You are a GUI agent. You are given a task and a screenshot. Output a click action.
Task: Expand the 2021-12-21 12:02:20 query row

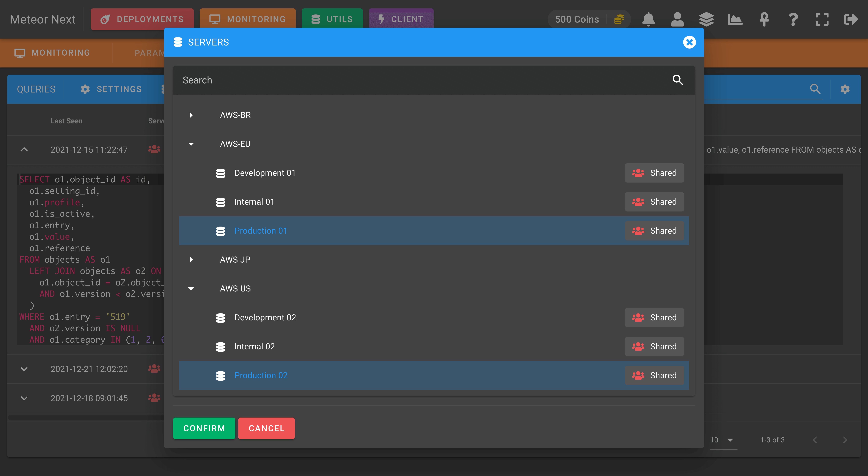tap(24, 369)
